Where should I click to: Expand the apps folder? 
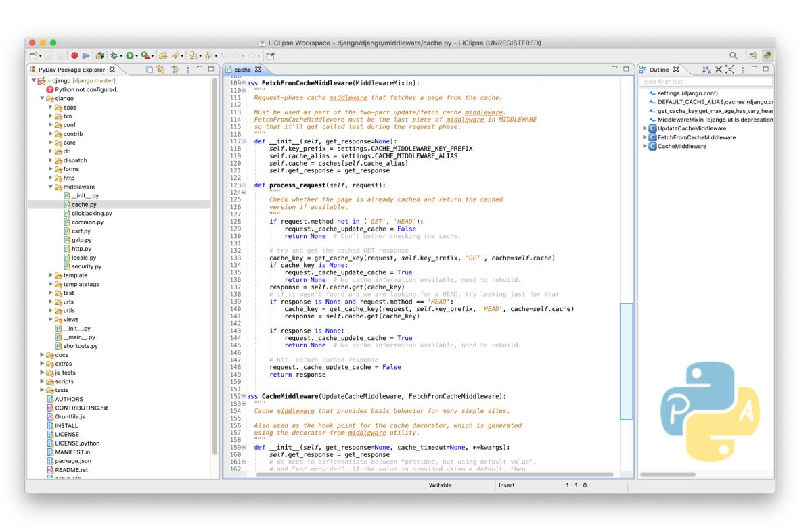coord(51,107)
